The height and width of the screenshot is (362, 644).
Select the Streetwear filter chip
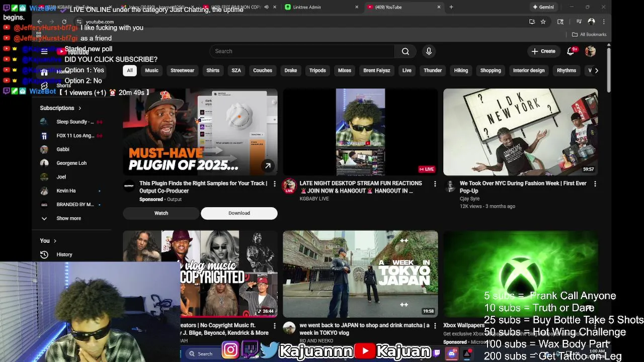(x=182, y=70)
